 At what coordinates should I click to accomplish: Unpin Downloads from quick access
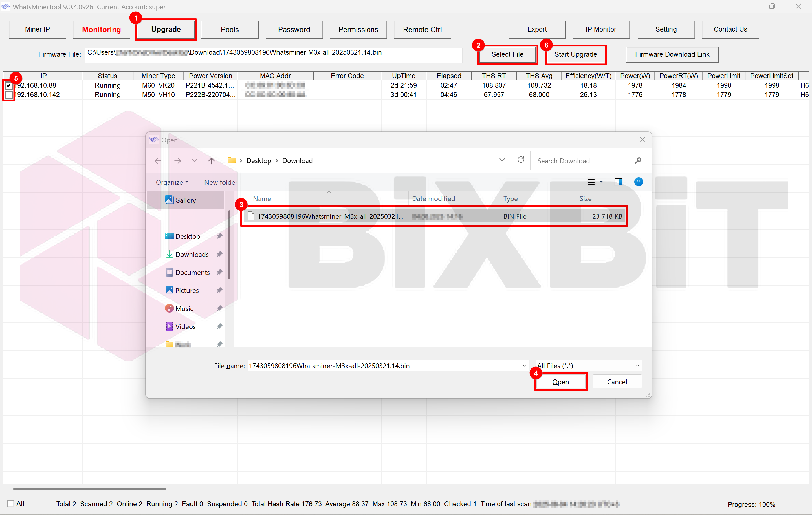(219, 255)
